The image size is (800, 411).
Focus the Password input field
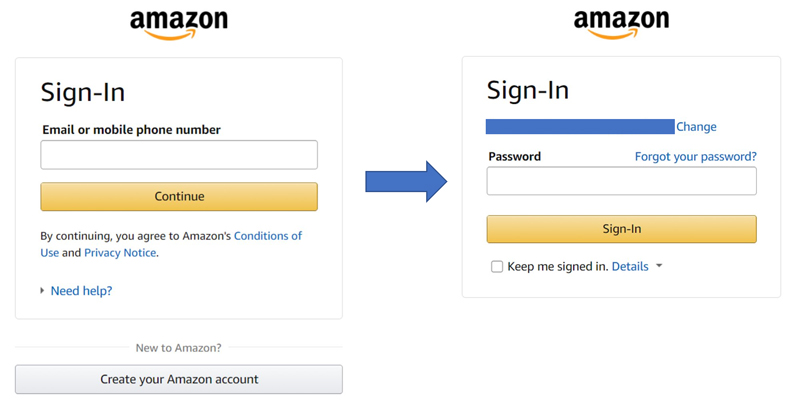pyautogui.click(x=621, y=181)
